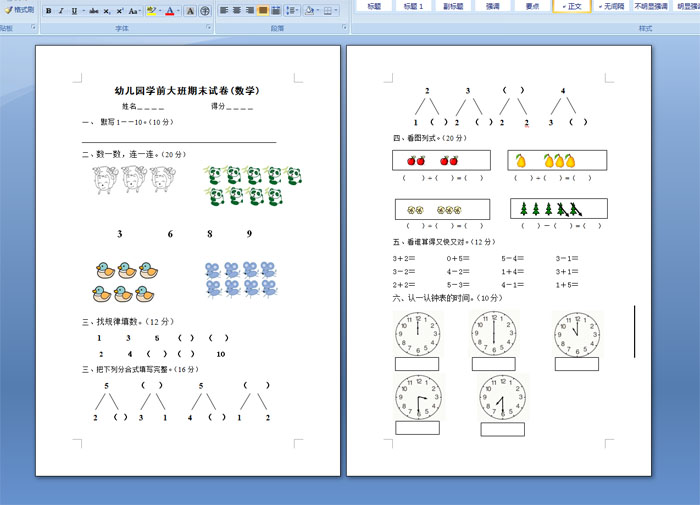Screen dimensions: 700x505
Task: Click the heading 五、看谁算得又快又对
Action: point(444,242)
